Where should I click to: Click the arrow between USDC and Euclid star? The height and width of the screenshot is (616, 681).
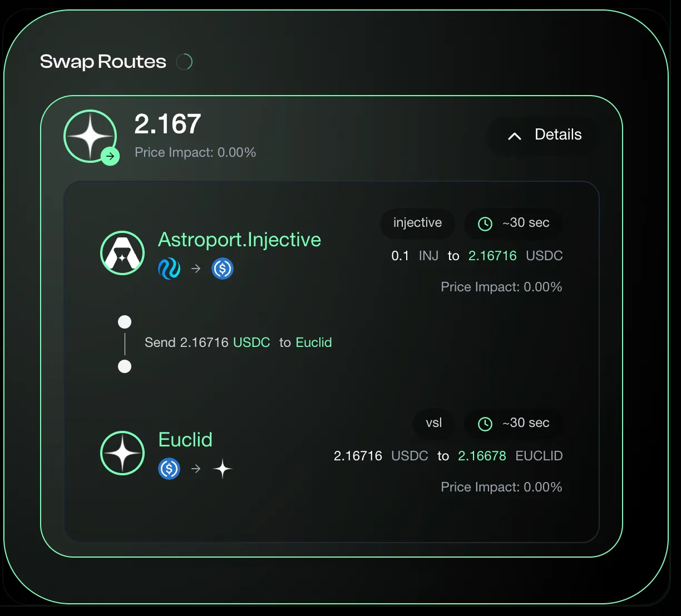[x=196, y=469]
